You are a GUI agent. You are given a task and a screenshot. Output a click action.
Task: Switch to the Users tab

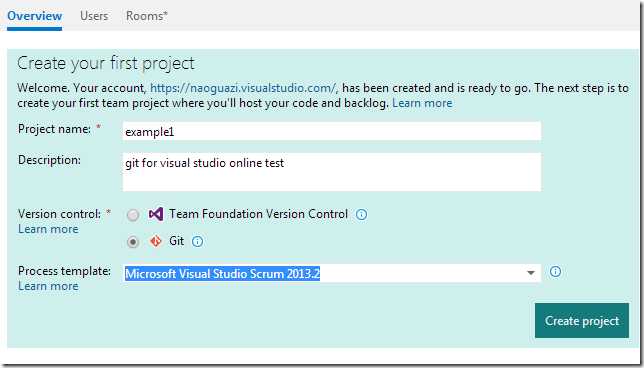click(94, 16)
